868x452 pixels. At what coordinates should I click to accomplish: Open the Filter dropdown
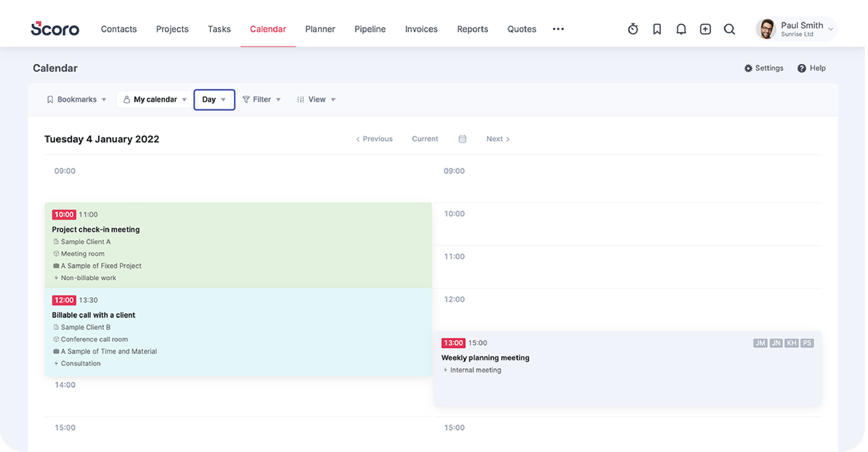261,100
